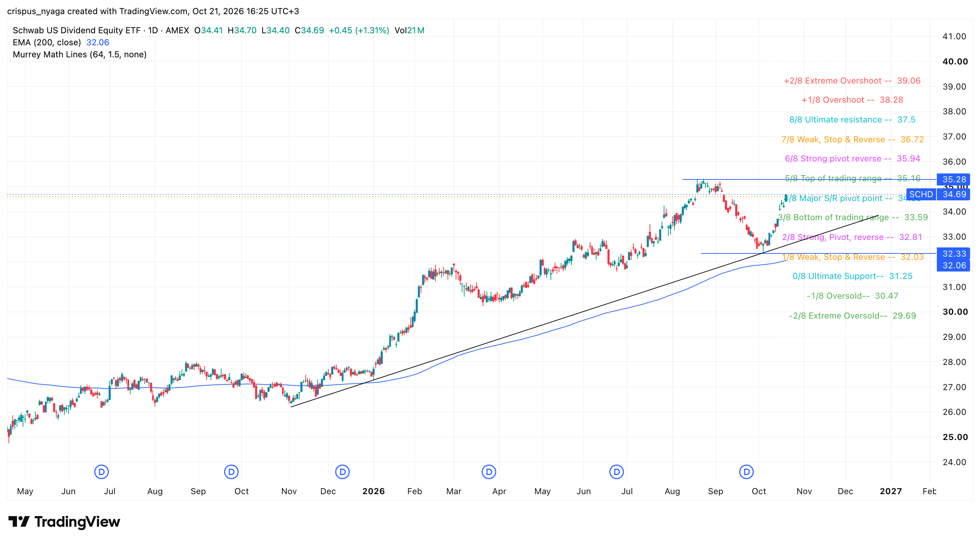
Task: Click the 2/8 Strong, Pivot, reverse 32.81 label
Action: (x=852, y=237)
